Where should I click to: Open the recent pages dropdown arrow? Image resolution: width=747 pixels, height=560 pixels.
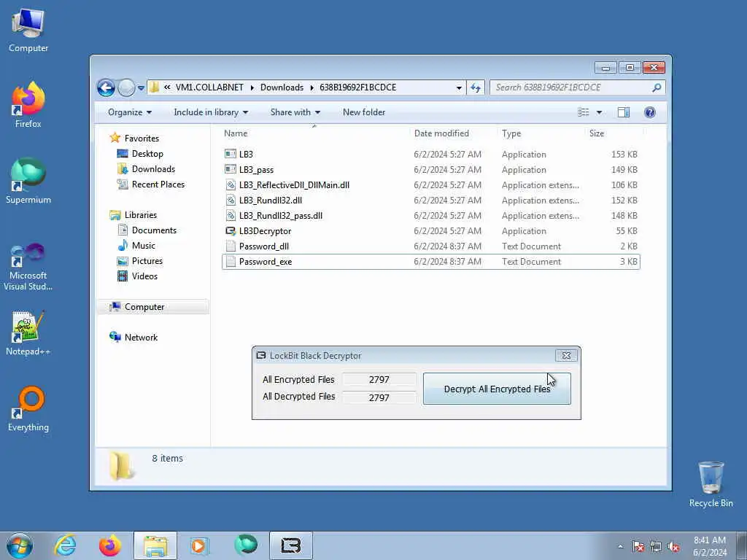click(141, 87)
